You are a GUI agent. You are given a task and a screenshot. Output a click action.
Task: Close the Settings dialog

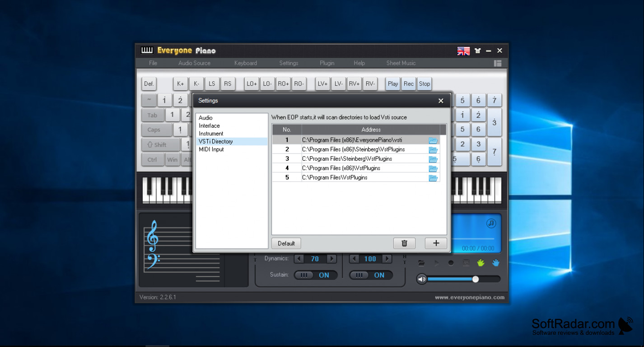pyautogui.click(x=441, y=101)
